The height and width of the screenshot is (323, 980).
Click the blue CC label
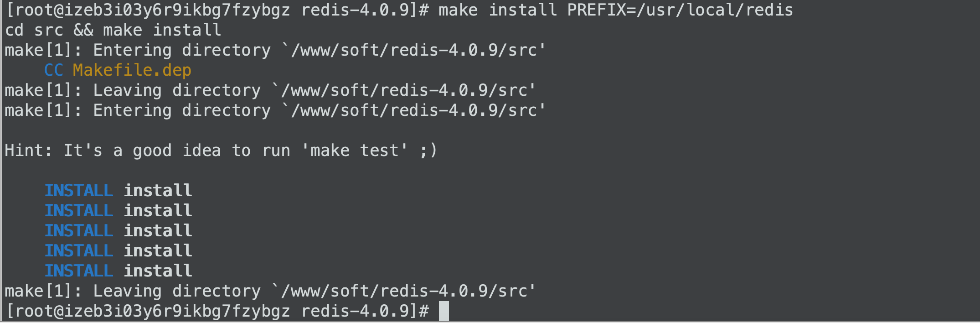click(54, 70)
